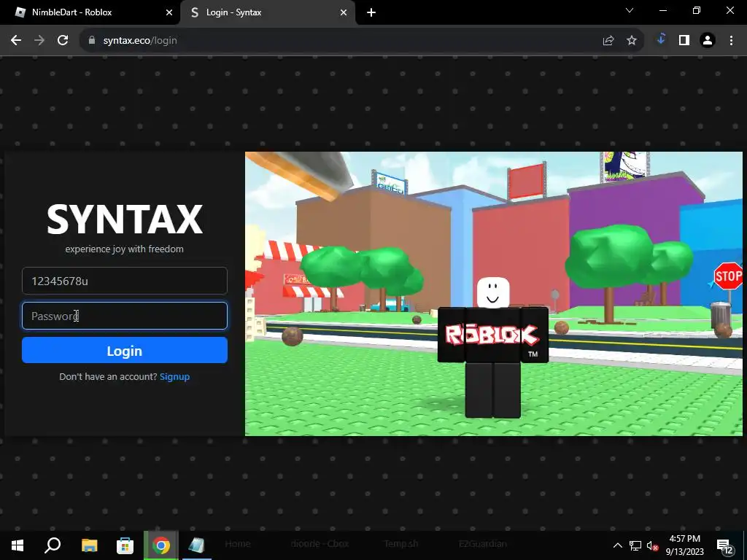Select the Login - Syntax tab
Screen dimensions: 747x560
point(267,12)
